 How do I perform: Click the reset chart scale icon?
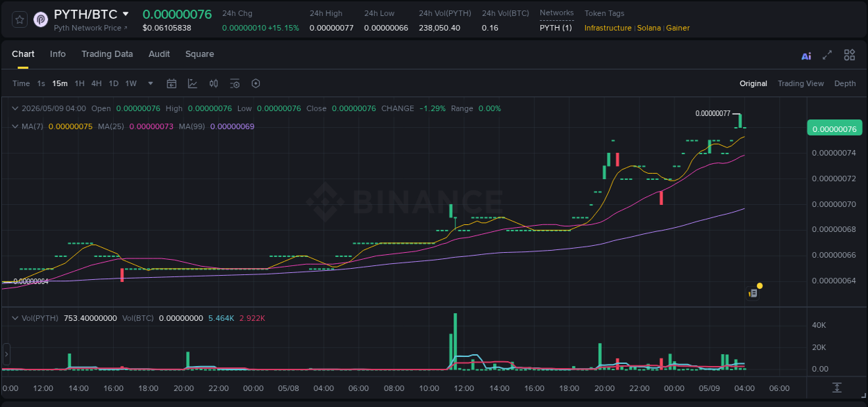(837, 387)
